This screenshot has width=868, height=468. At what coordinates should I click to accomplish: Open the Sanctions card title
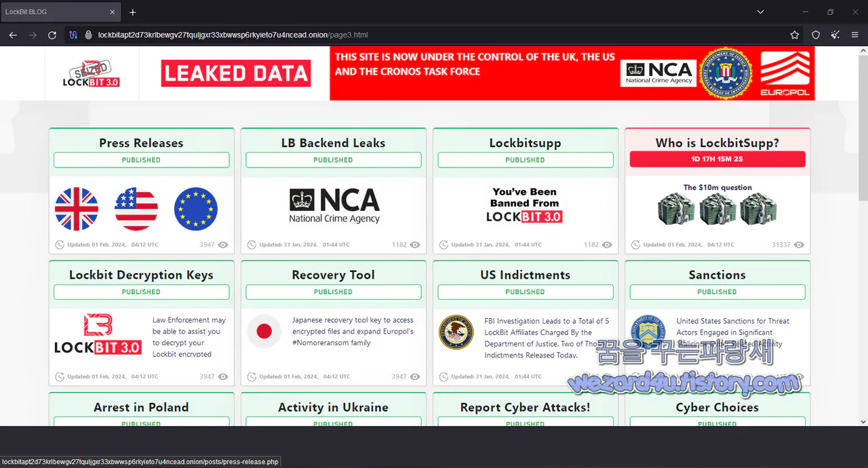pyautogui.click(x=717, y=275)
